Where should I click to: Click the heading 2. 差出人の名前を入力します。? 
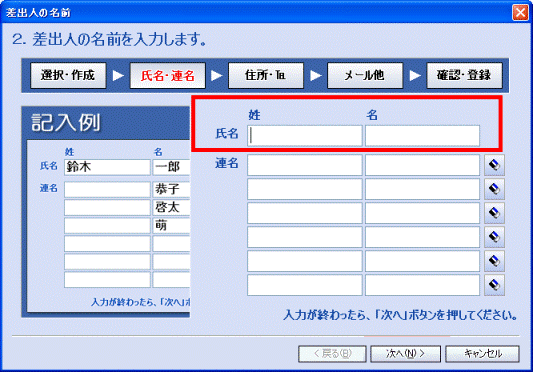[109, 40]
